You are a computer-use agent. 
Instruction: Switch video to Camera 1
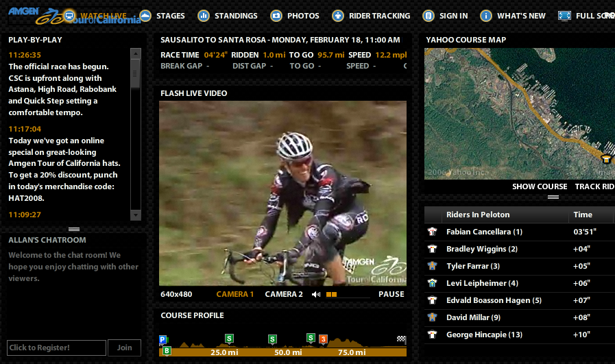[x=235, y=294]
